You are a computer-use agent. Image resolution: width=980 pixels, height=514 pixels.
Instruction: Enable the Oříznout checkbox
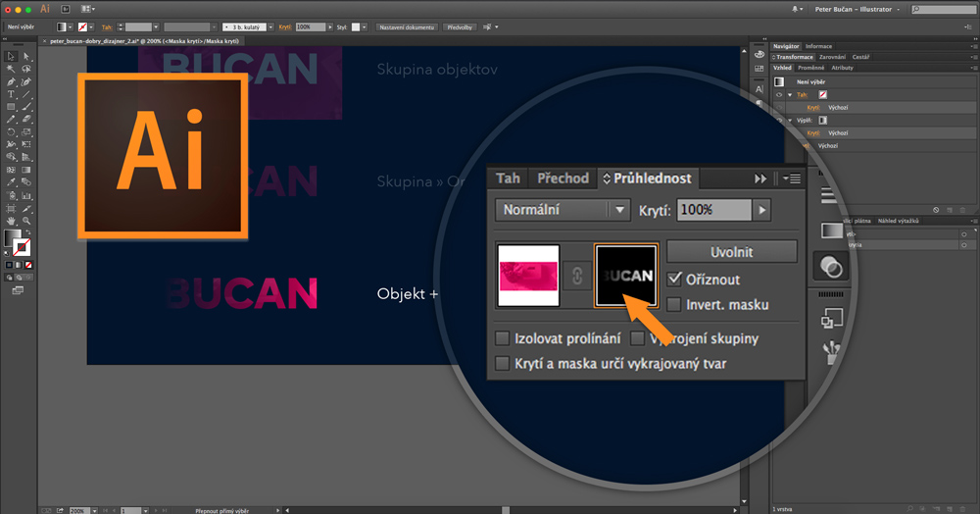pos(674,279)
